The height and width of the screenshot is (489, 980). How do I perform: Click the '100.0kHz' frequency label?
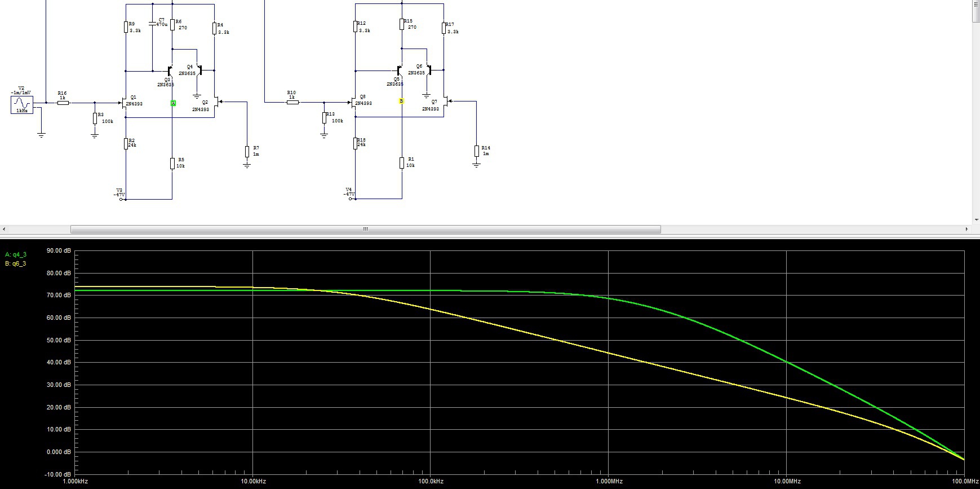click(x=431, y=481)
